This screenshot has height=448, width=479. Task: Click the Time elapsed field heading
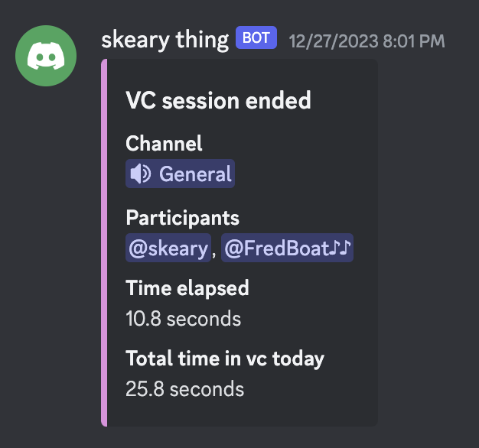tap(187, 288)
